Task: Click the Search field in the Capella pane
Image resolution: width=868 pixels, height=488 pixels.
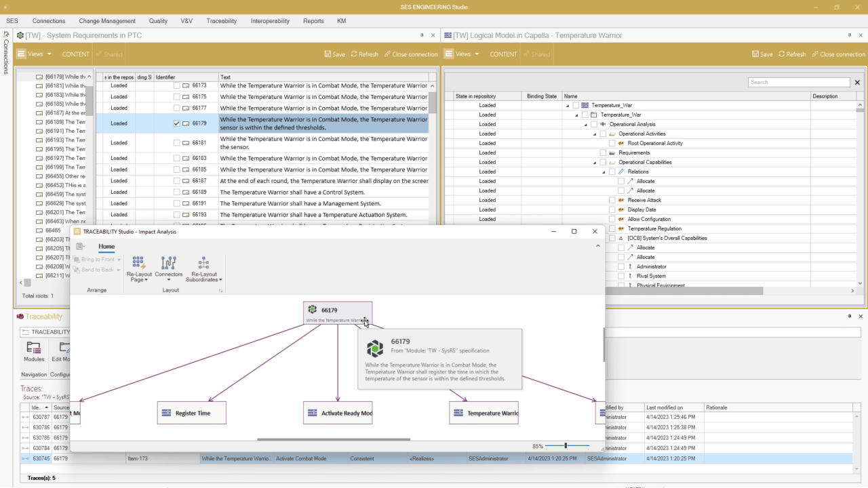Action: [799, 81]
